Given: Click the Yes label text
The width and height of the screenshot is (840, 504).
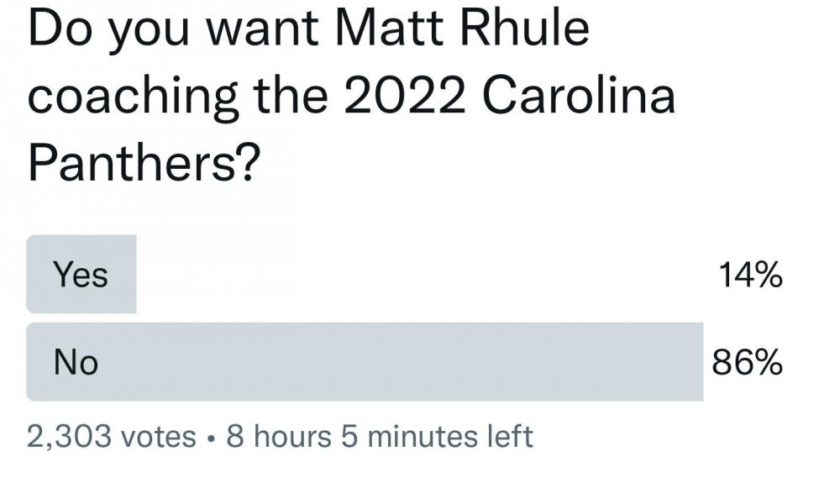Looking at the screenshot, I should (x=81, y=275).
